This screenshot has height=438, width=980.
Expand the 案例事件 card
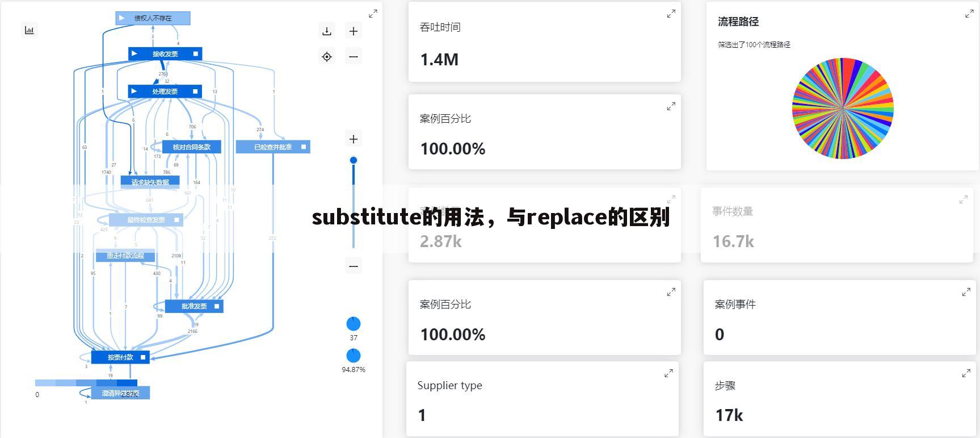(966, 292)
